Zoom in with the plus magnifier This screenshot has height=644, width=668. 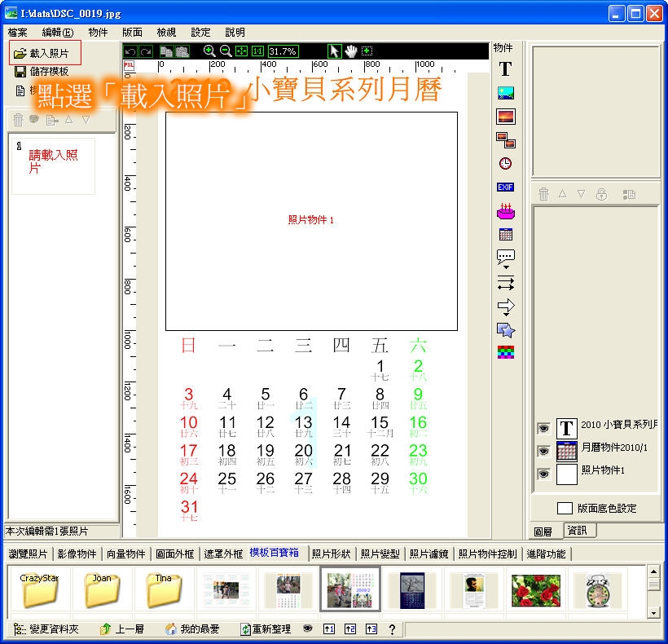209,51
